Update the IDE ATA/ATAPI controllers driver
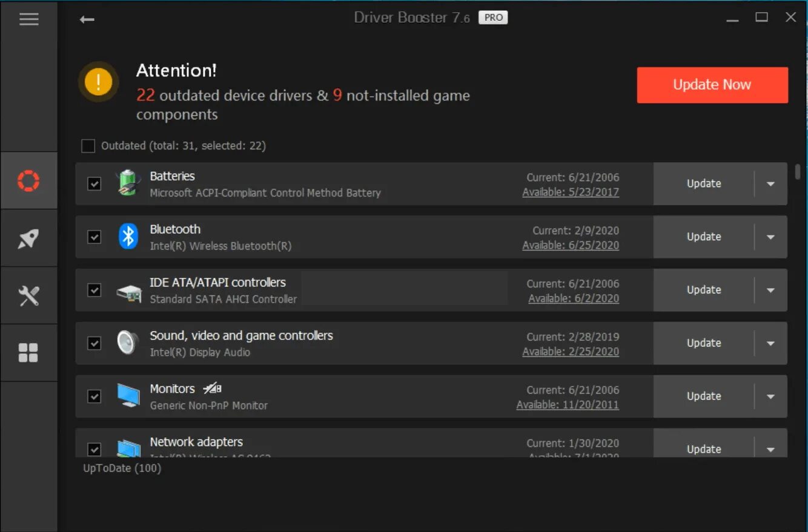Viewport: 808px width, 532px height. point(704,290)
